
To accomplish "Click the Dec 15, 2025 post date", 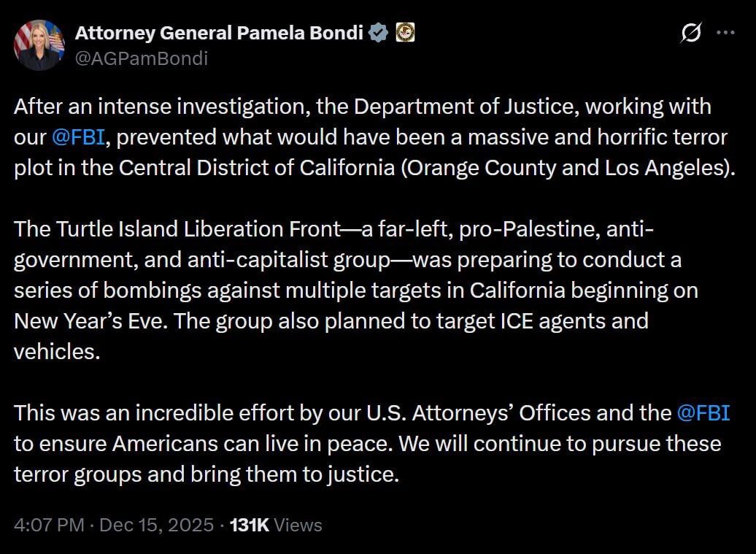I will click(156, 525).
